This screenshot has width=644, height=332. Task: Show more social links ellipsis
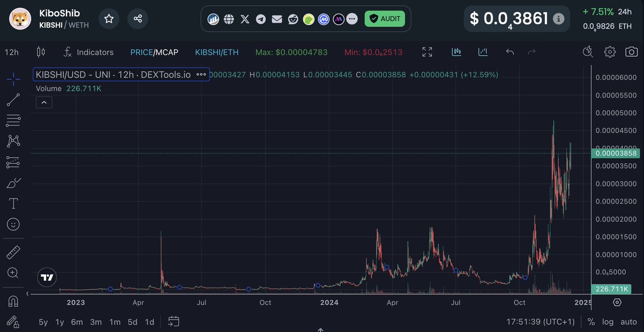[x=352, y=19]
